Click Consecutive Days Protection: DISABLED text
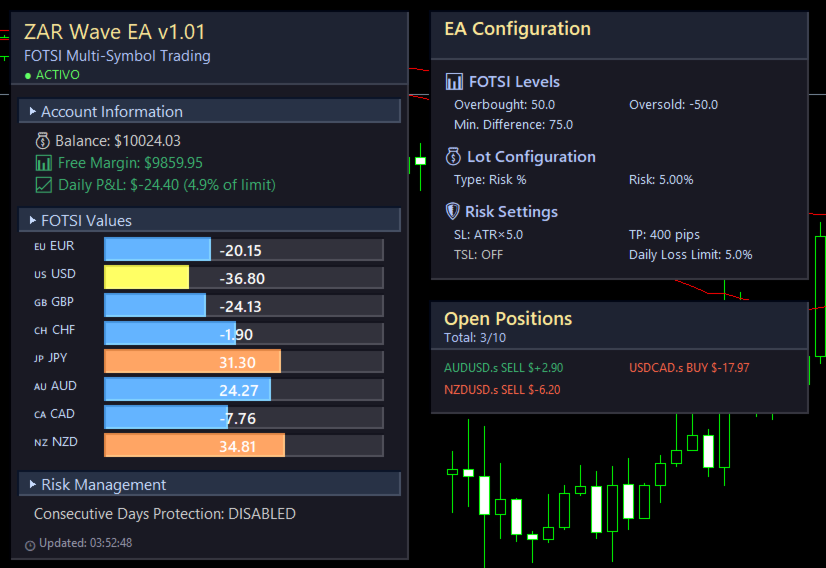The height and width of the screenshot is (568, 826). tap(165, 514)
